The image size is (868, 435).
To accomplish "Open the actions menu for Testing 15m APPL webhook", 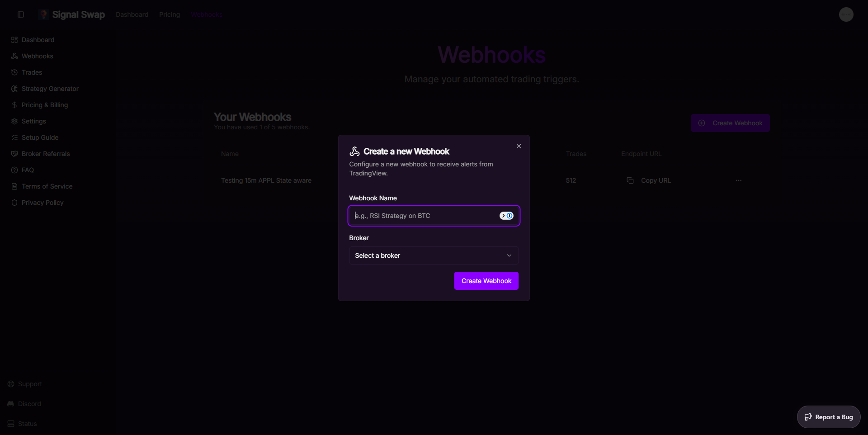I will 739,180.
